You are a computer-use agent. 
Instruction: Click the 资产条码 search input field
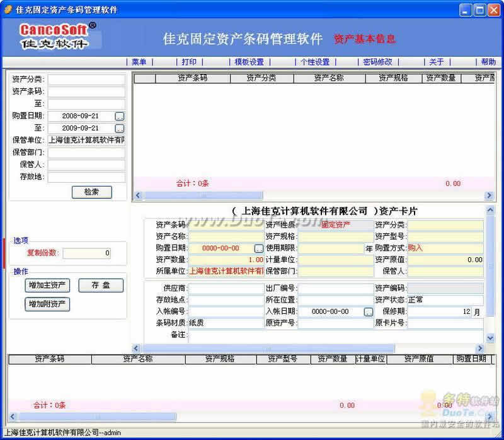pyautogui.click(x=86, y=91)
